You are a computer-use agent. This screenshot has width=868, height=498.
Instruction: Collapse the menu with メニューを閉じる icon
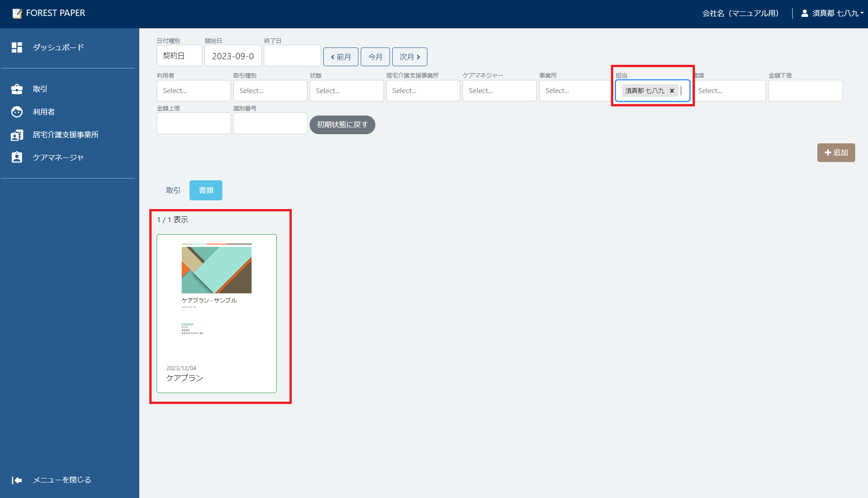(x=17, y=480)
